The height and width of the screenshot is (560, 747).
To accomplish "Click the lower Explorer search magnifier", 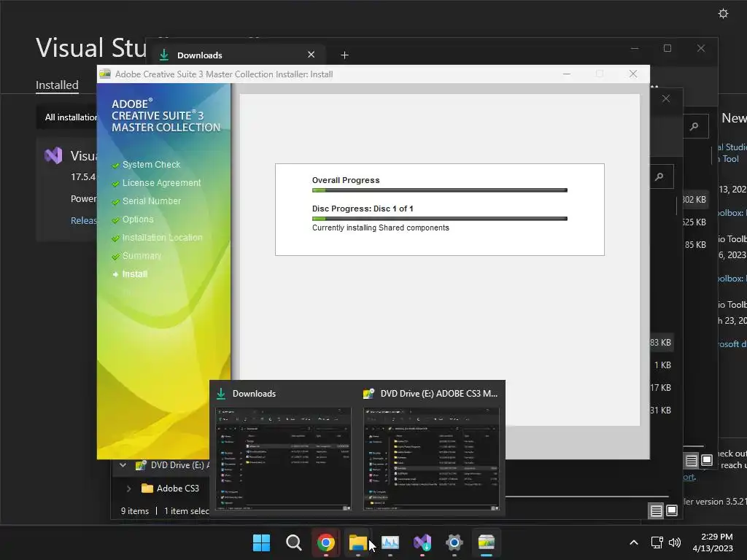I will pyautogui.click(x=659, y=176).
